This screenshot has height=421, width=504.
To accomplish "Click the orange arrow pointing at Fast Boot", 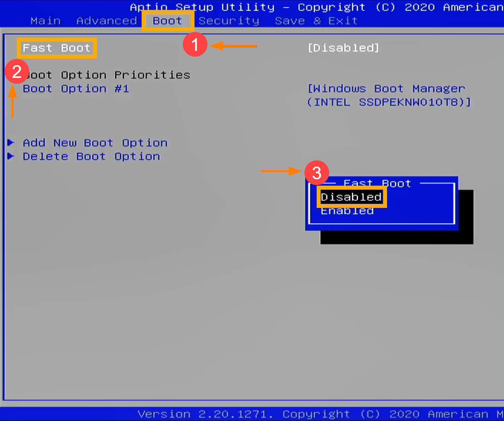I will click(x=235, y=47).
